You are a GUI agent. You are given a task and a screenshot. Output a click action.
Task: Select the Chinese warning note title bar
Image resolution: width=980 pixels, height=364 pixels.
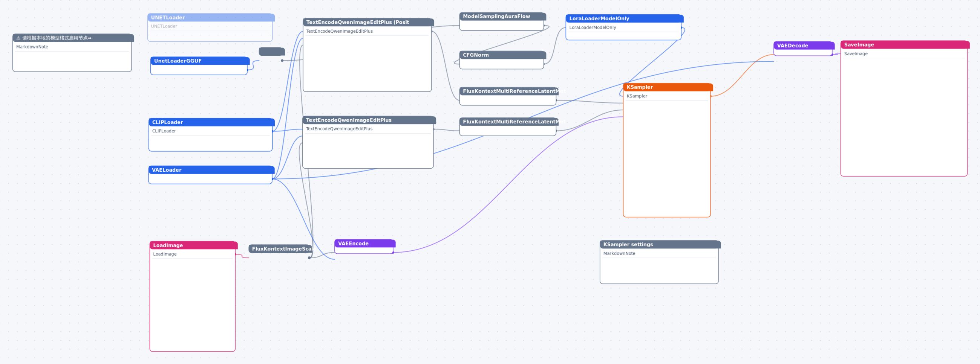73,38
